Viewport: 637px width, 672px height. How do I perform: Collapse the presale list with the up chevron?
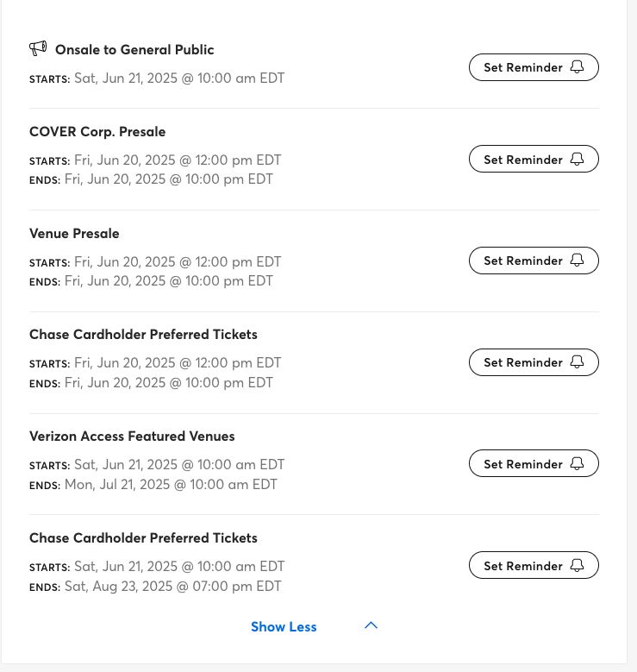(371, 626)
